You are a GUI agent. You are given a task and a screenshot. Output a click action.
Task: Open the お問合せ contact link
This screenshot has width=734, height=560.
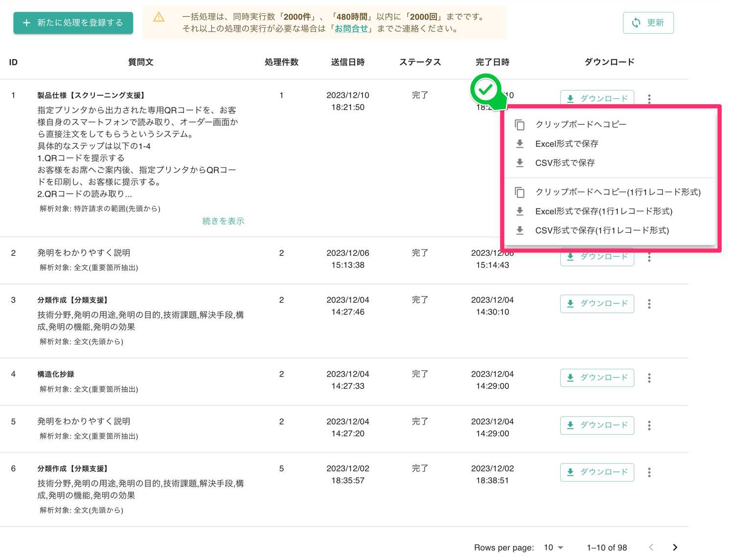351,28
